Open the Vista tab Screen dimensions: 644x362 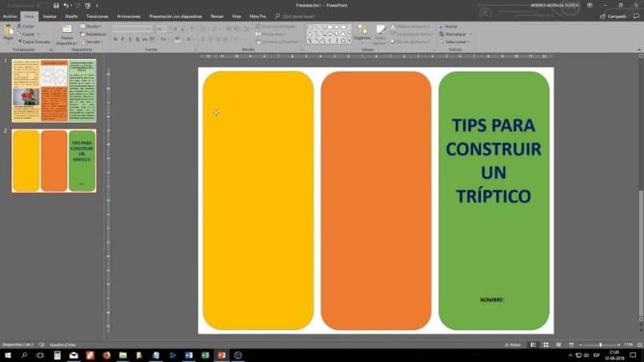coord(237,17)
